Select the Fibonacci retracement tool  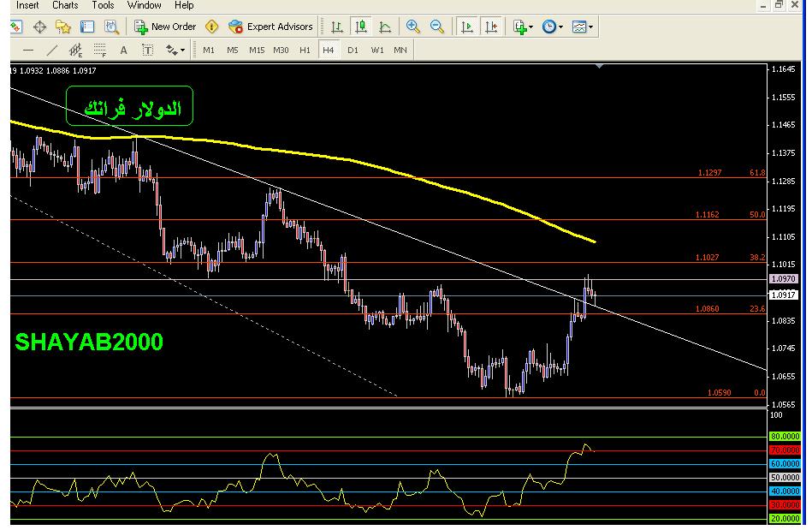[100, 51]
